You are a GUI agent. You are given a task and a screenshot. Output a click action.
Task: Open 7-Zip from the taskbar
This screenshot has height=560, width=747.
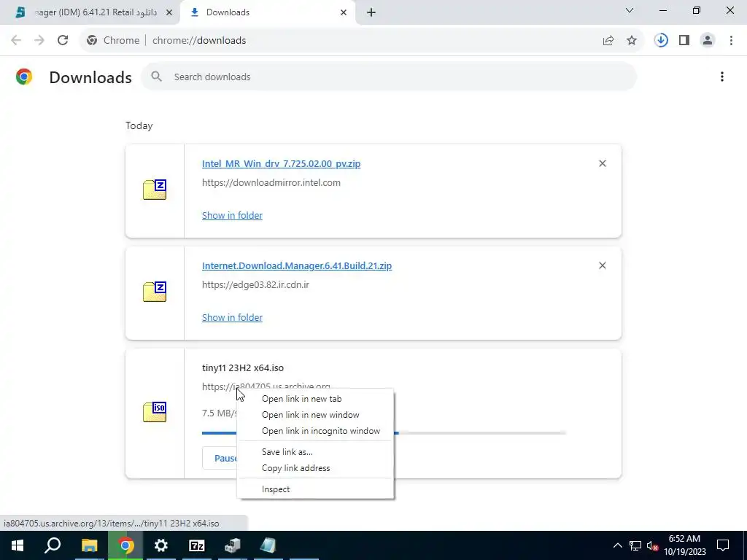click(x=197, y=545)
